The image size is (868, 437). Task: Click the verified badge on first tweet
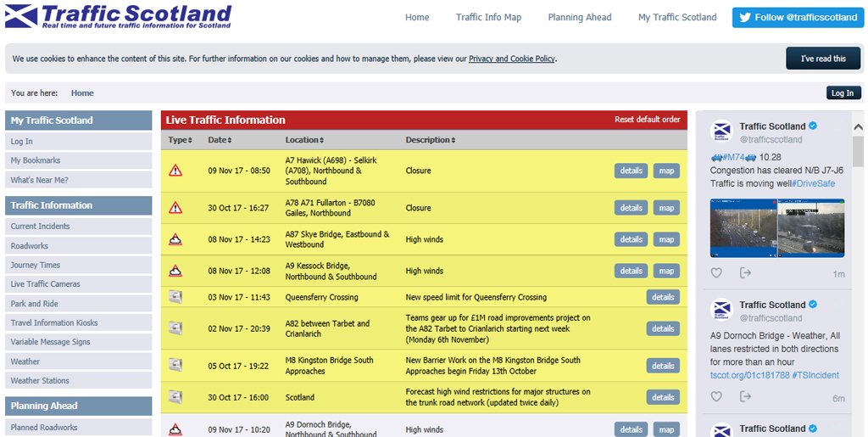[813, 126]
